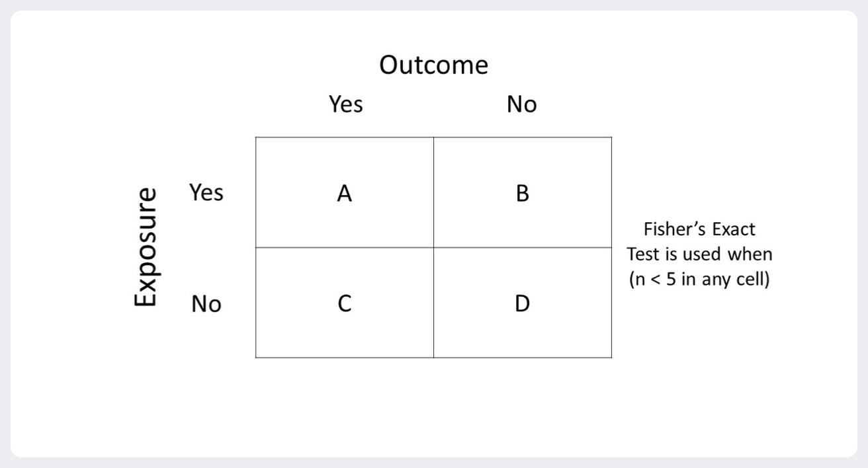Screen dimensions: 868x468
Task: Click cell A in the table
Action: click(344, 193)
